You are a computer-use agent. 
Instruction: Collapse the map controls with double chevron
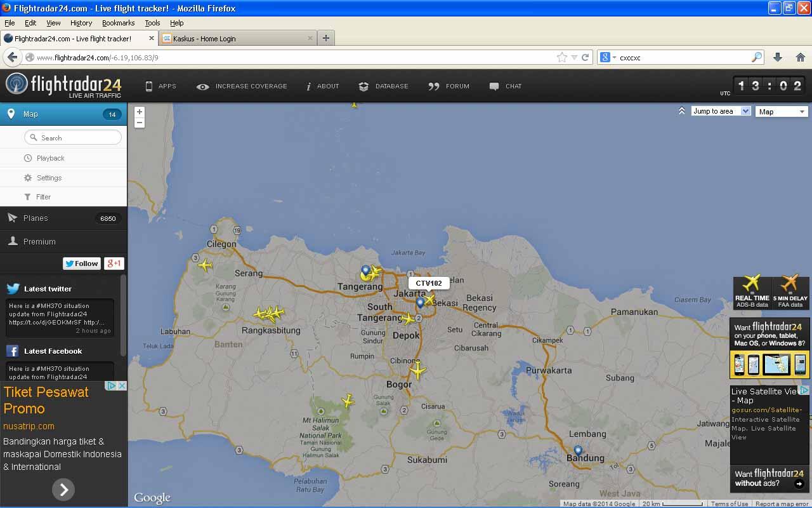tap(681, 110)
